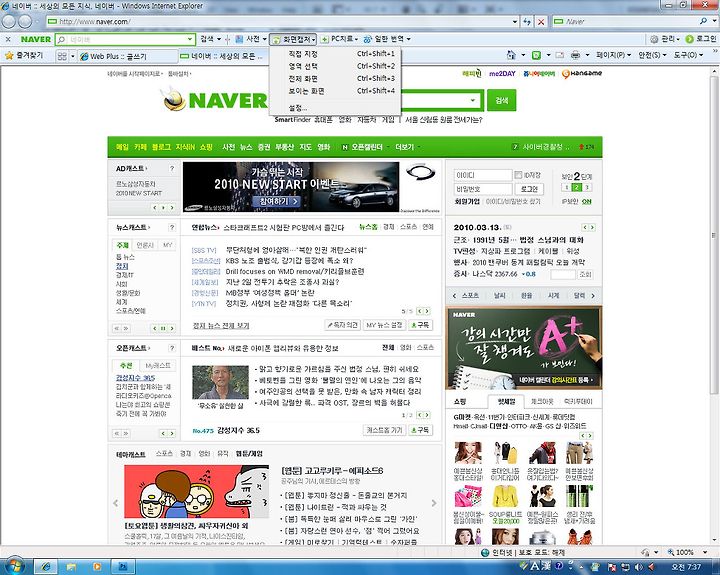This screenshot has width=720, height=575.
Task: Click the PC지료 toolbar icon
Action: [x=325, y=39]
